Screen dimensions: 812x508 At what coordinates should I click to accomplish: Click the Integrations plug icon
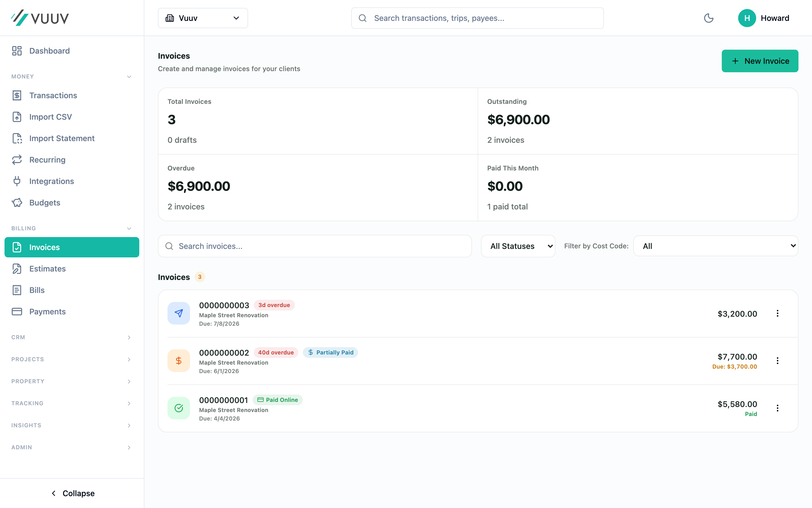(17, 181)
